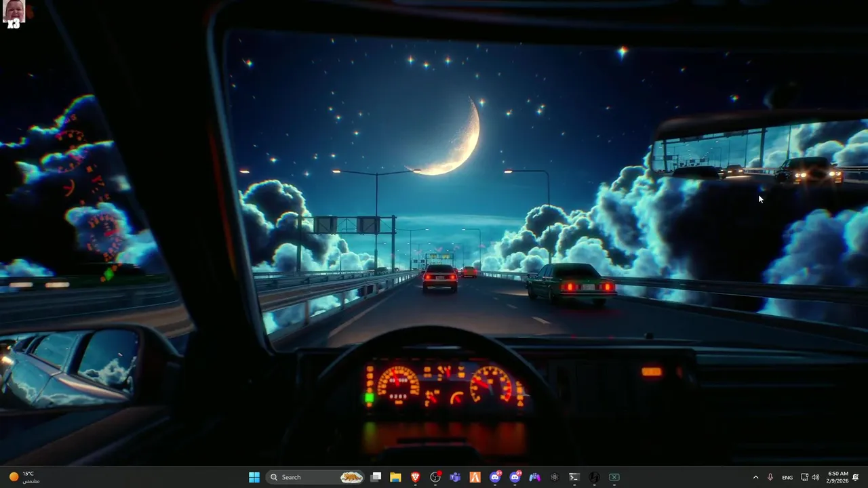Open OBS Studio from the taskbar
Viewport: 868px width, 488px height.
[x=435, y=477]
